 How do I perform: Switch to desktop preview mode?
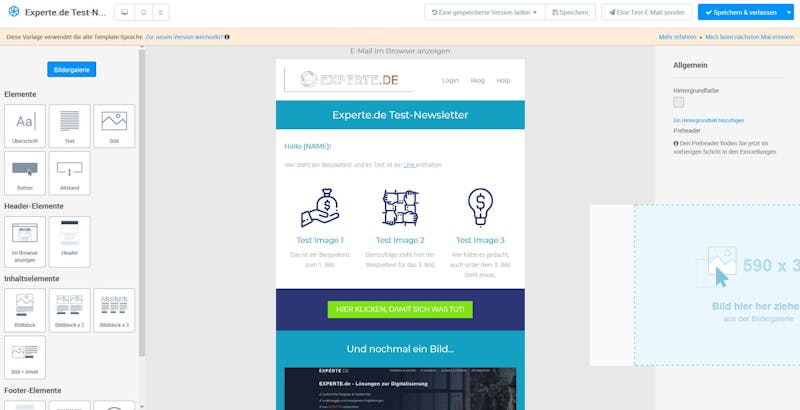124,12
